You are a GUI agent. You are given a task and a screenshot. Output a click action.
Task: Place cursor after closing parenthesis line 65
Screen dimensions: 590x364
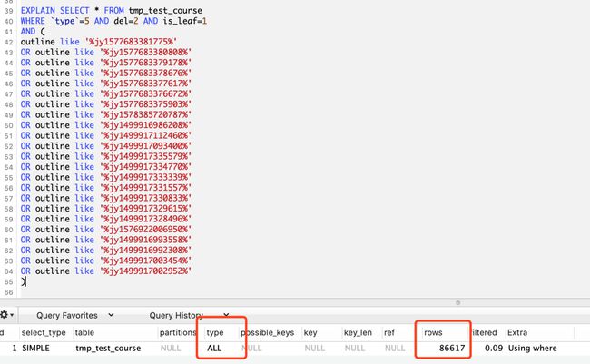point(26,281)
